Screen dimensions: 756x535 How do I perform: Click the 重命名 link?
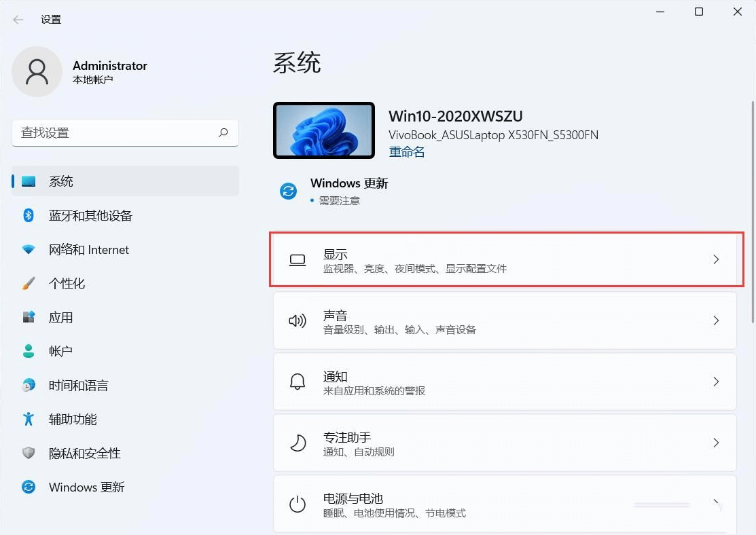point(406,151)
